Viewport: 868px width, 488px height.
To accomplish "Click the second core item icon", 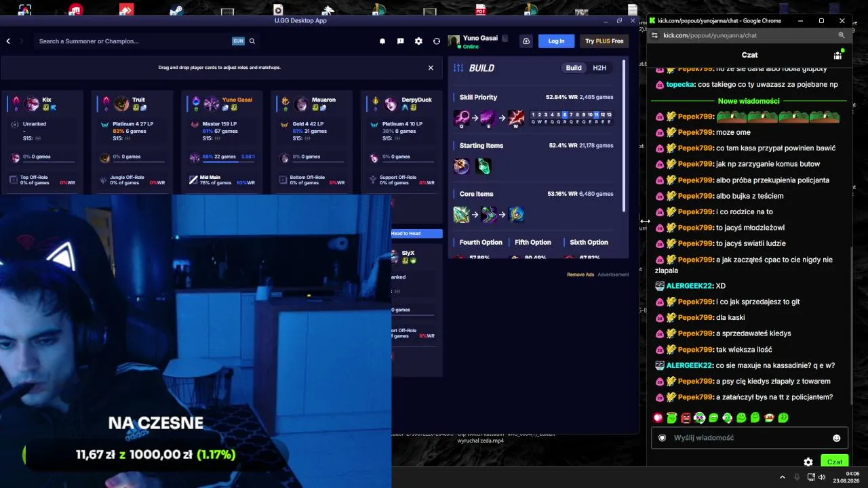I will pos(489,214).
